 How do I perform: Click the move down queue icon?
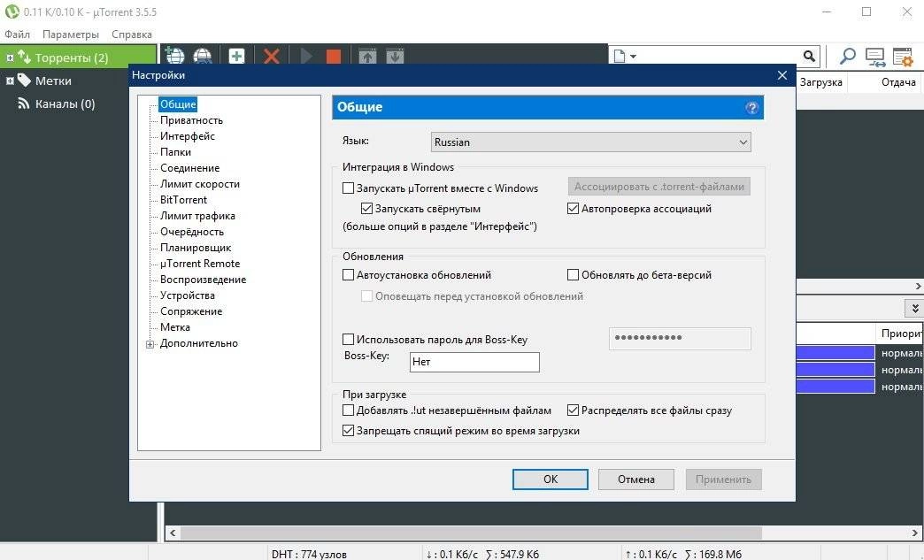395,57
